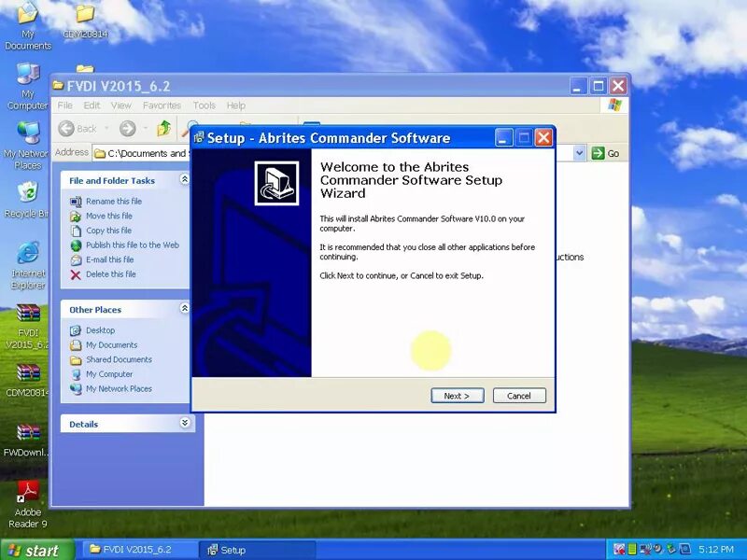Click the Up folder icon in explorer
This screenshot has height=560, width=747.
click(x=164, y=128)
